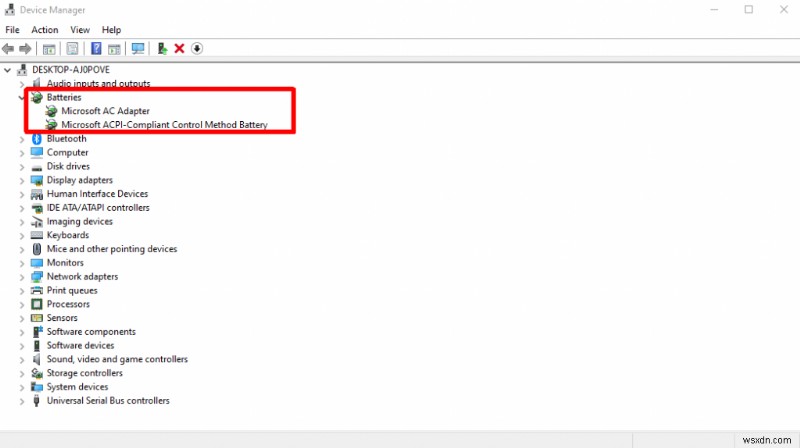
Task: Minimize the Device Manager window
Action: (x=714, y=10)
